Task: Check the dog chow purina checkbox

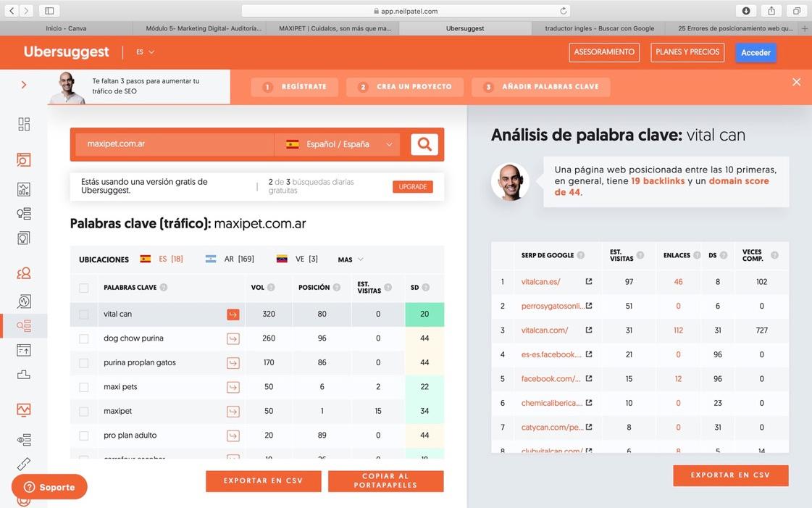Action: pos(84,338)
